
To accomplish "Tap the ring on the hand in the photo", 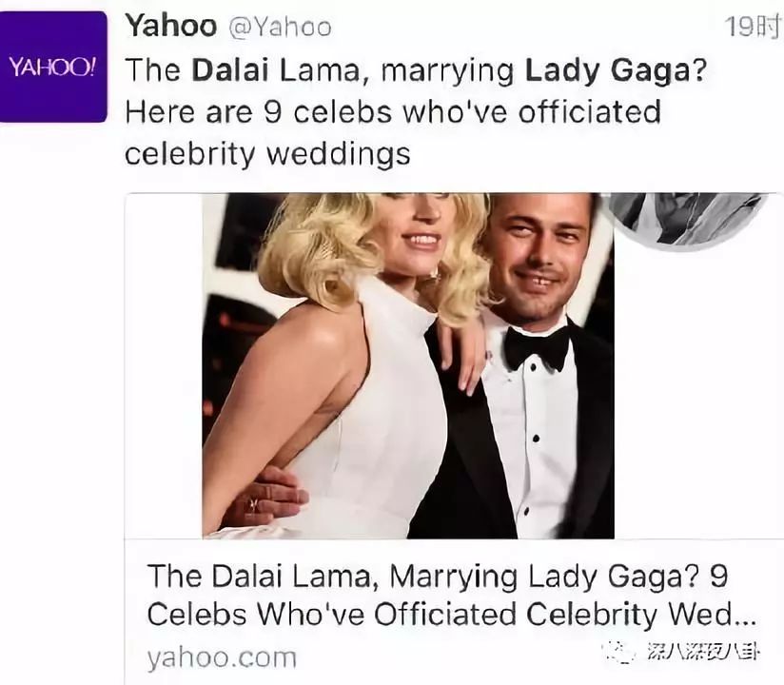I will tap(253, 503).
